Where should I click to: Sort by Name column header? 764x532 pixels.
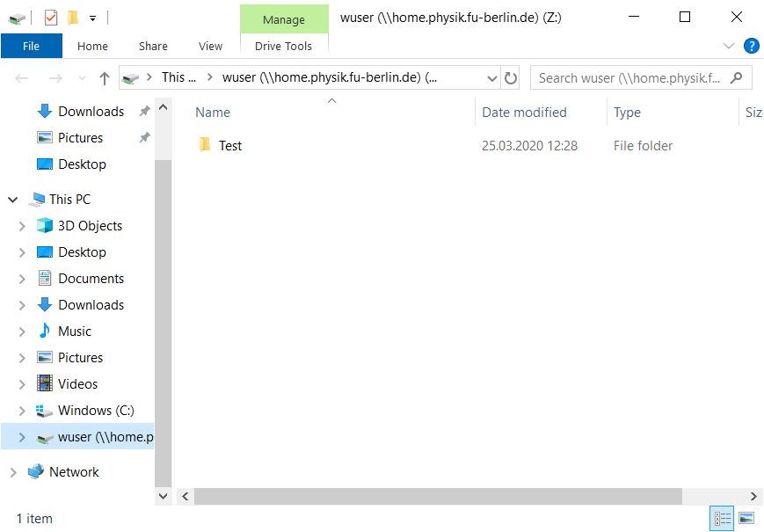pos(213,113)
